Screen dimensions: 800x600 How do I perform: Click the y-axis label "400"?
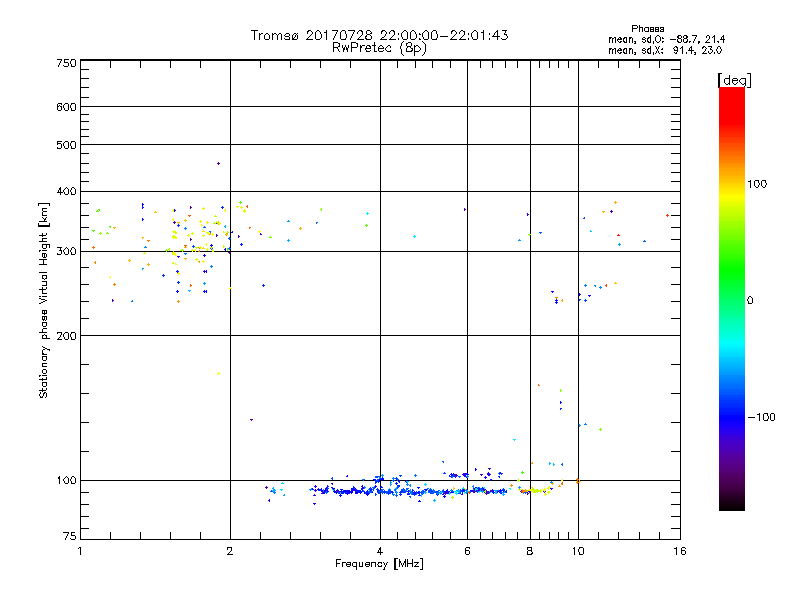(x=66, y=191)
